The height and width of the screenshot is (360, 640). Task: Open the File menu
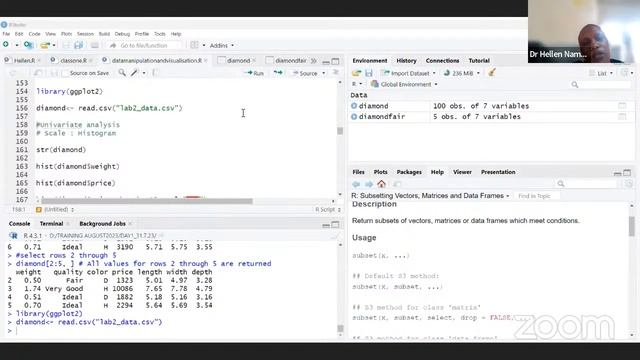(x=6, y=34)
